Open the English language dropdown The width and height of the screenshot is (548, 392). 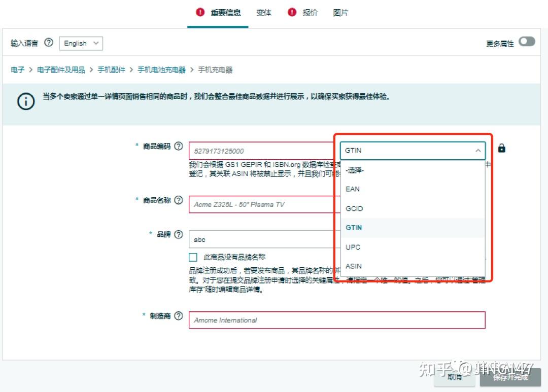pyautogui.click(x=81, y=43)
